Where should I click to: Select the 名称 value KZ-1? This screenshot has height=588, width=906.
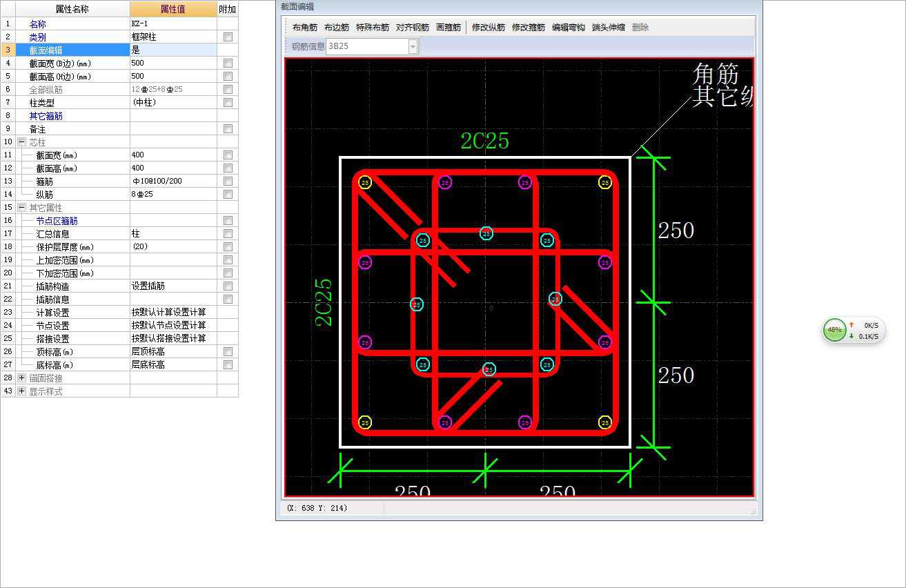click(x=173, y=23)
